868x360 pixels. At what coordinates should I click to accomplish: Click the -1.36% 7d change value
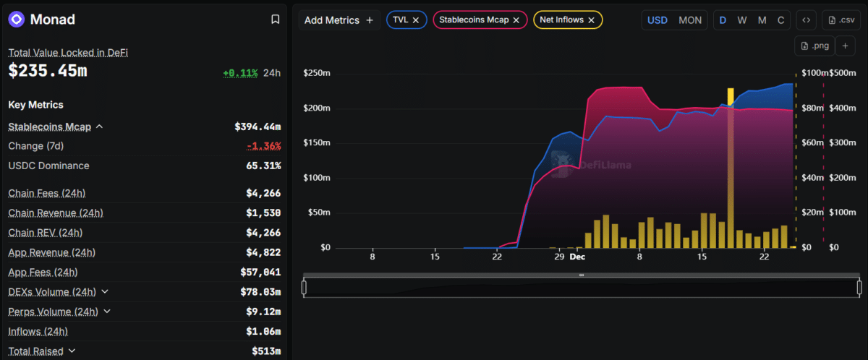[264, 146]
